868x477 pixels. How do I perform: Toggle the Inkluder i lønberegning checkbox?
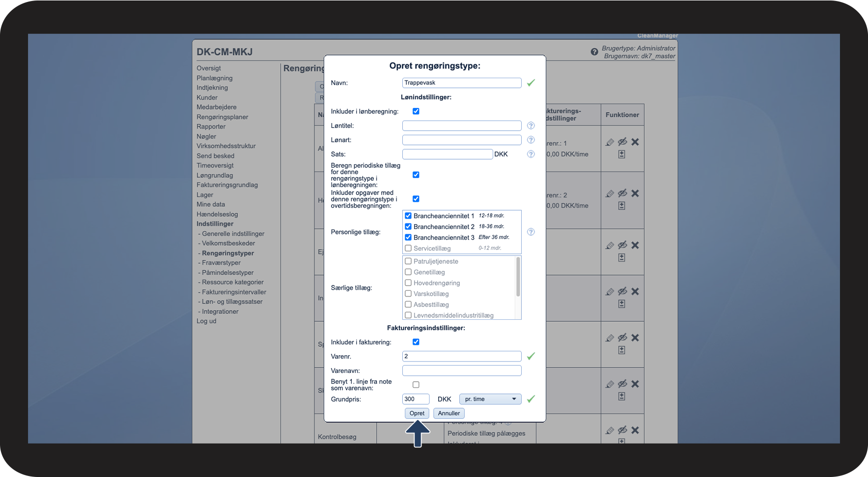[x=416, y=112]
